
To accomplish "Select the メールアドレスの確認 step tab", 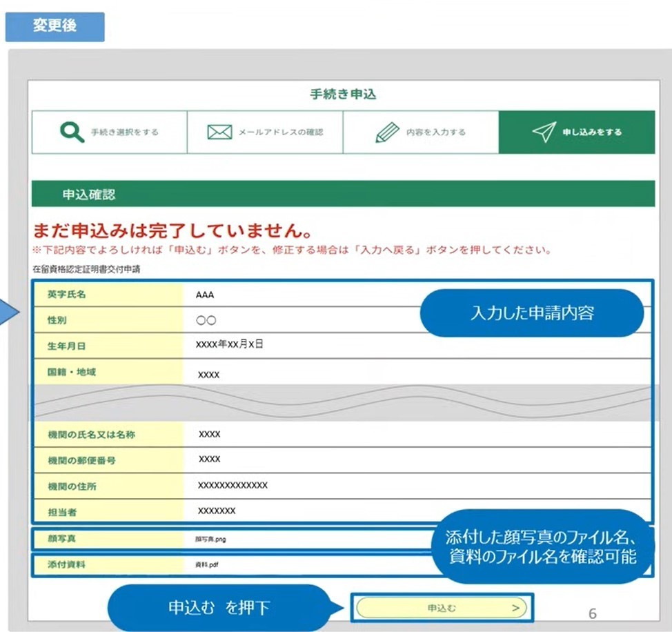I will click(265, 132).
